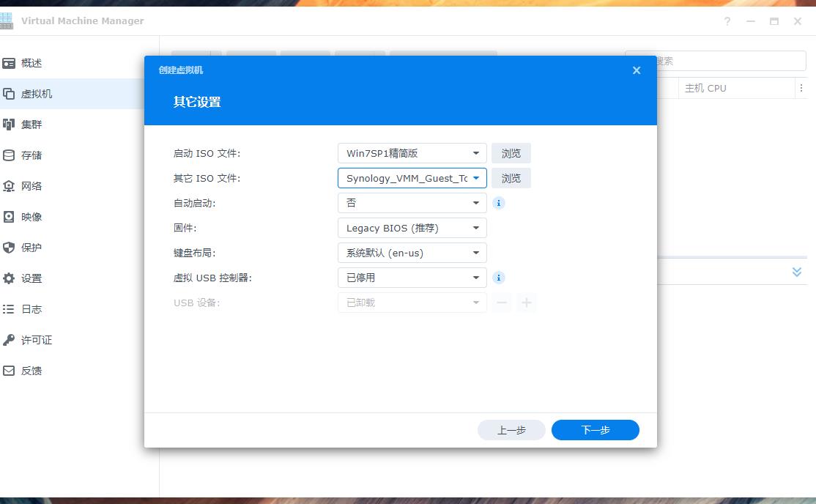
Task: Click 浏览 next to 启动 ISO 文件
Action: click(511, 152)
